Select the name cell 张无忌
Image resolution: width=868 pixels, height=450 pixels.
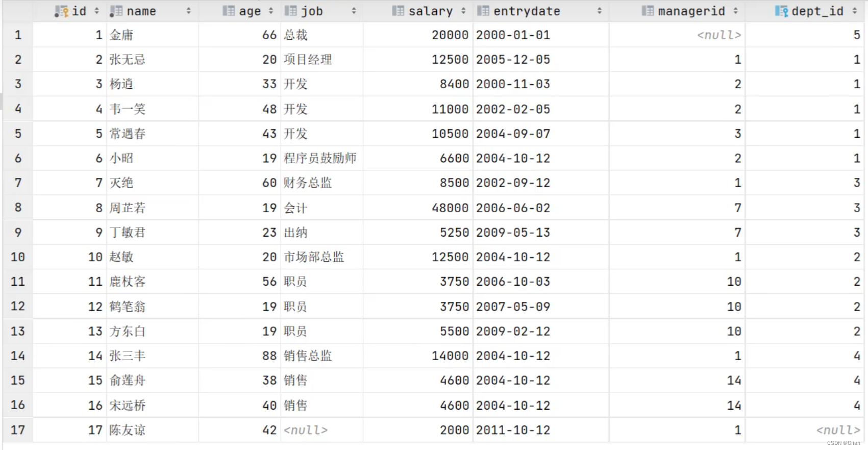coord(152,60)
